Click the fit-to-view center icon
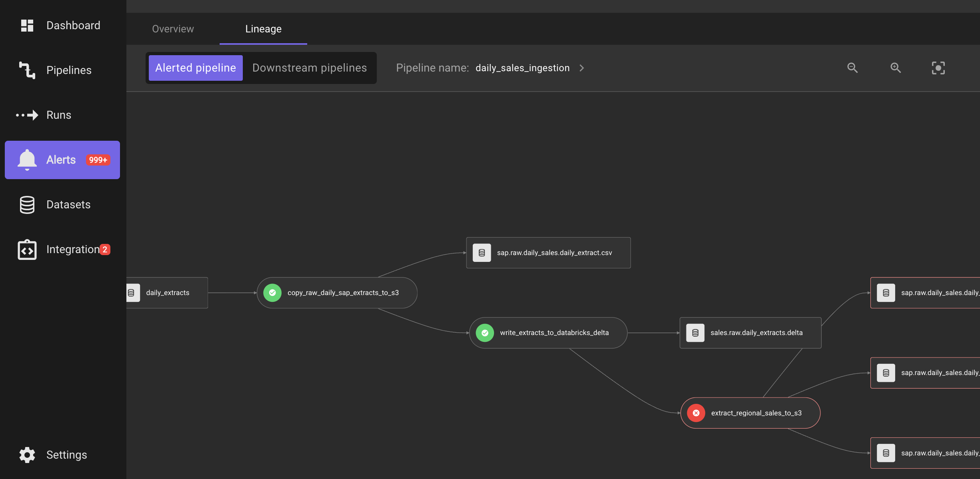Image resolution: width=980 pixels, height=479 pixels. (938, 68)
